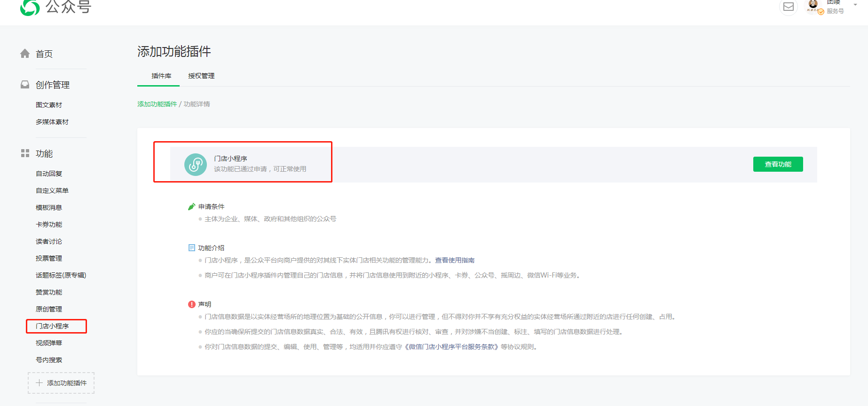The width and height of the screenshot is (868, 406).
Task: Click 添加功能插件 page heading
Action: 174,51
